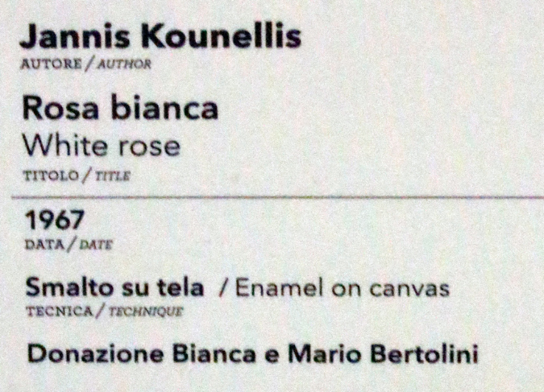Click the italic TECHNIQUE caption
The width and height of the screenshot is (544, 392).
pos(146,312)
